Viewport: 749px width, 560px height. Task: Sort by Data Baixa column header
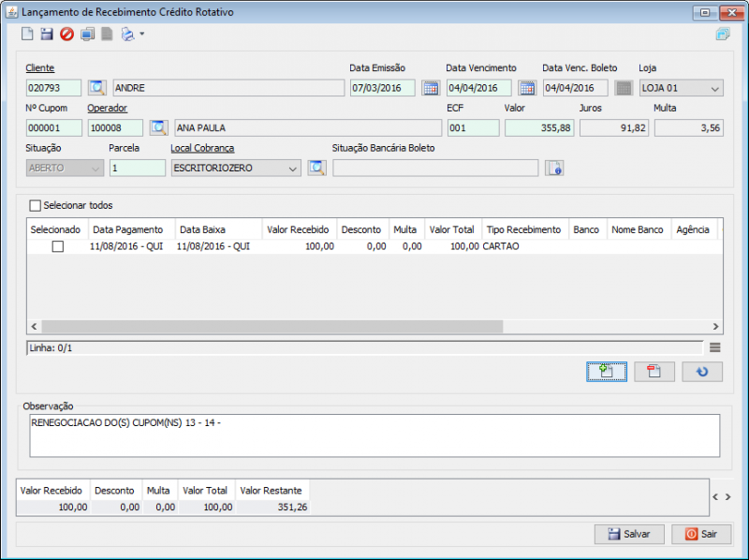(219, 229)
